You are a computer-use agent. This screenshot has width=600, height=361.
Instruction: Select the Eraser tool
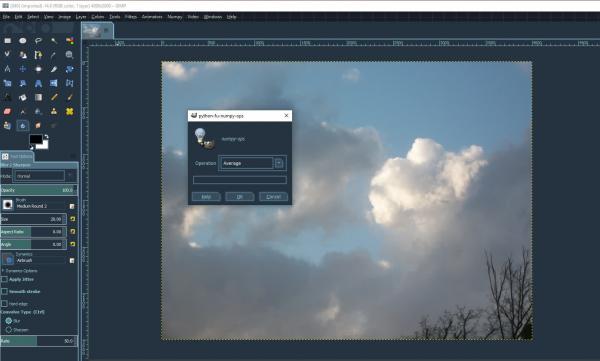pos(7,111)
